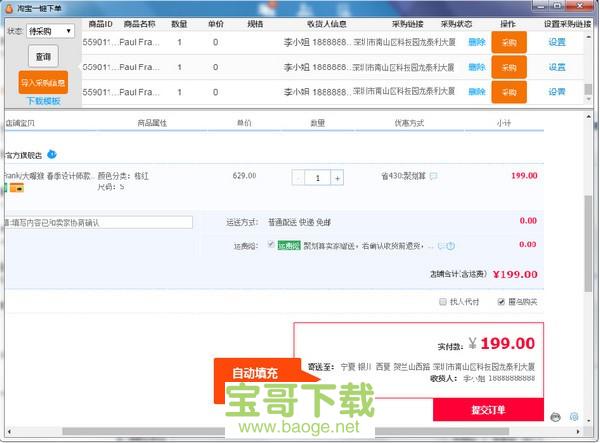Click 设置 link in the third row
Image resolution: width=600 pixels, height=443 pixels.
[x=557, y=92]
